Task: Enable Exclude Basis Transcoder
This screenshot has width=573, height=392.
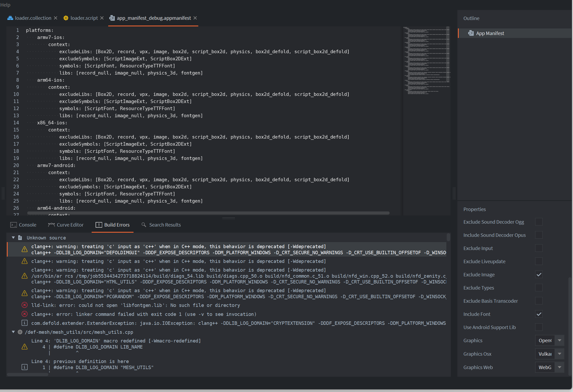Action: [539, 301]
